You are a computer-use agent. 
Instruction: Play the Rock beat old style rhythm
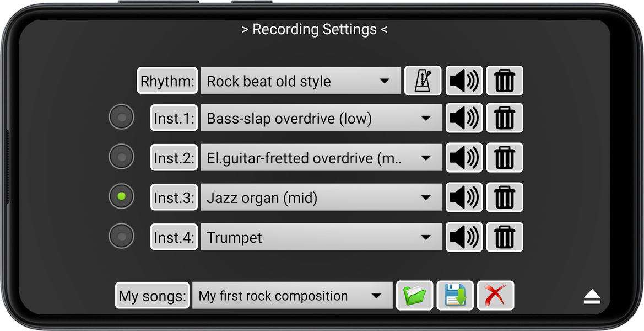464,81
